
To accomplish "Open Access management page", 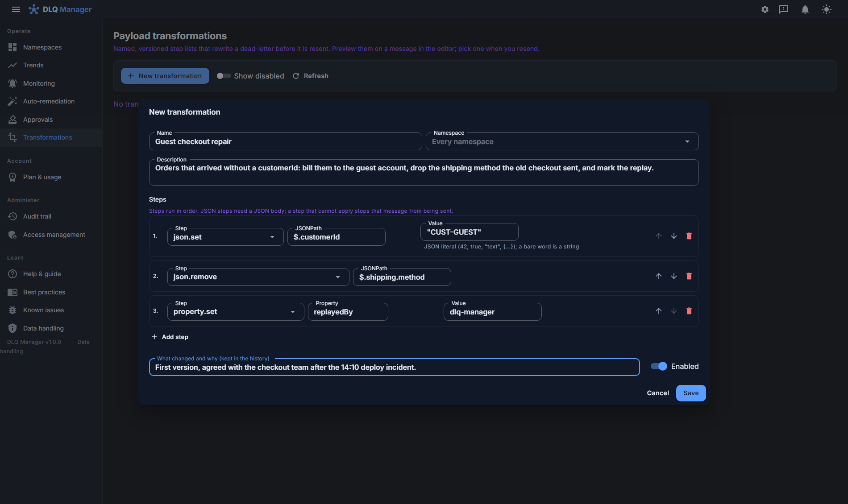I will 51,235.
